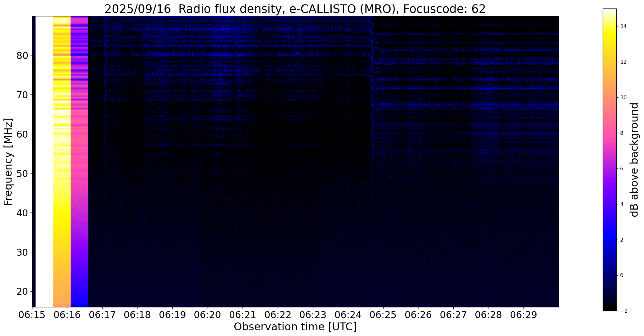Click the 06:21 time tick label
The image size is (644, 336).
tap(243, 315)
